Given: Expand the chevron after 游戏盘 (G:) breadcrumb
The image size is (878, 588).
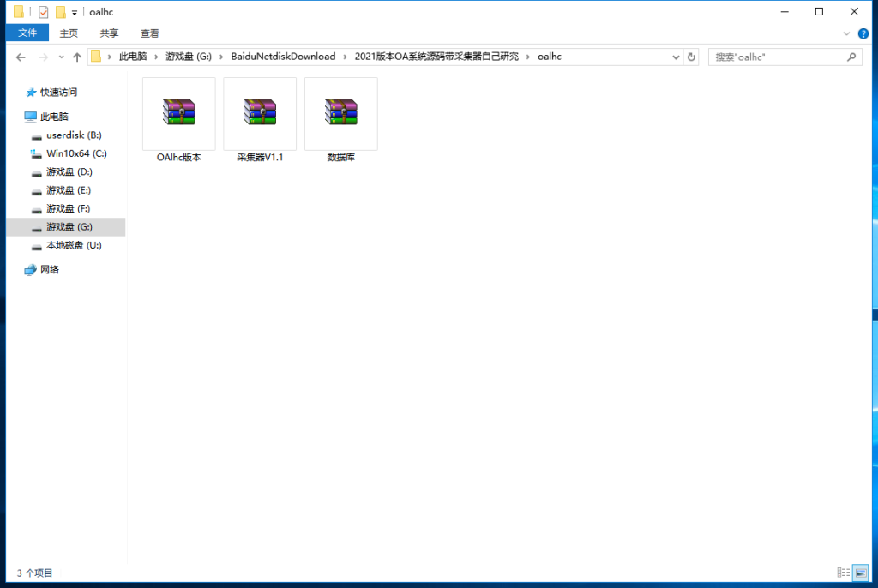Looking at the screenshot, I should 221,57.
